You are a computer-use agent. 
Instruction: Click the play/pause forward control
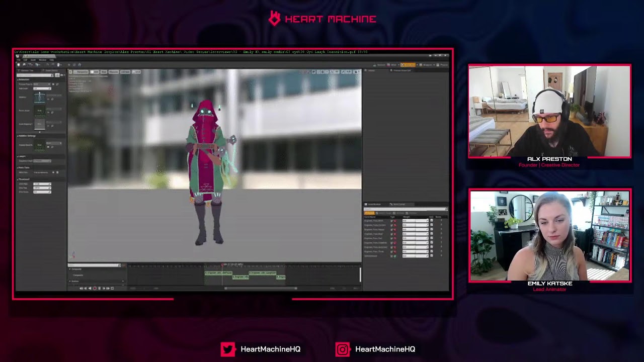coord(100,288)
